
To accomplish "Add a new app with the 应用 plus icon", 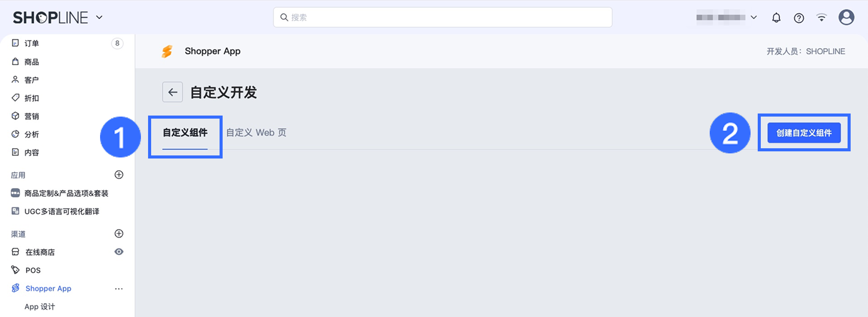I will point(119,175).
